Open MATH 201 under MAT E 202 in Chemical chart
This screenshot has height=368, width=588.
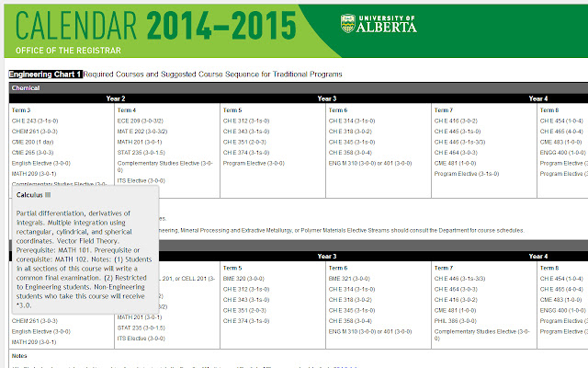[140, 142]
